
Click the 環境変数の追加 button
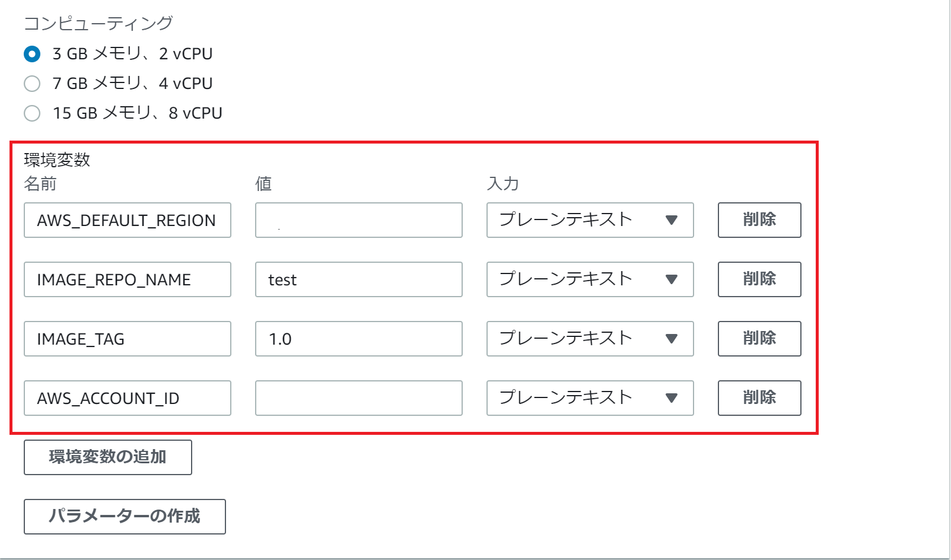pyautogui.click(x=107, y=457)
